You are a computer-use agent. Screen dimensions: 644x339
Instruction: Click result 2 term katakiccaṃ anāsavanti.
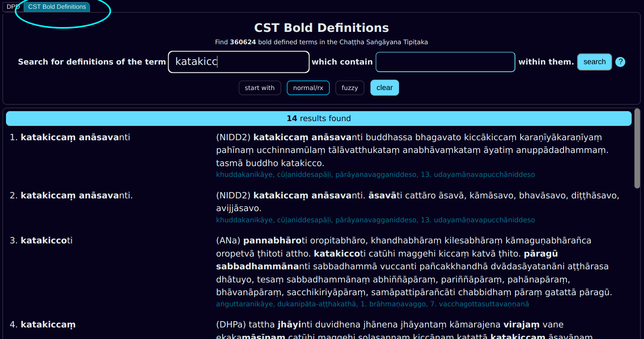(x=76, y=196)
